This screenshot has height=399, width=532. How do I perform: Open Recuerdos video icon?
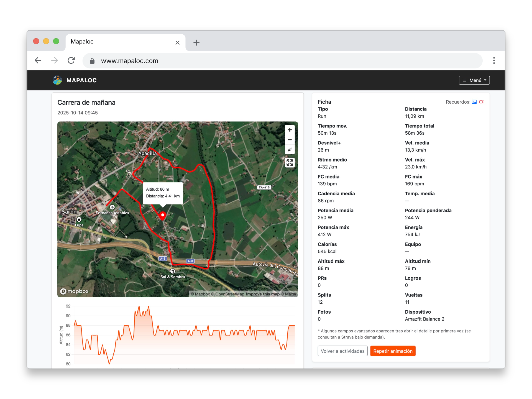pos(482,102)
